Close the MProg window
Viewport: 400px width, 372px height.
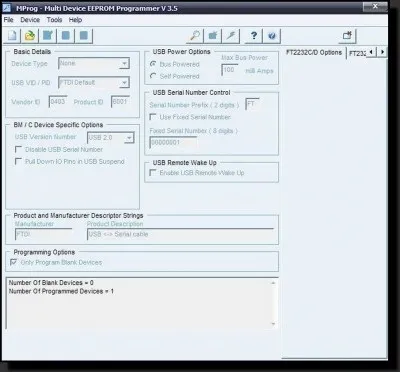375,6
